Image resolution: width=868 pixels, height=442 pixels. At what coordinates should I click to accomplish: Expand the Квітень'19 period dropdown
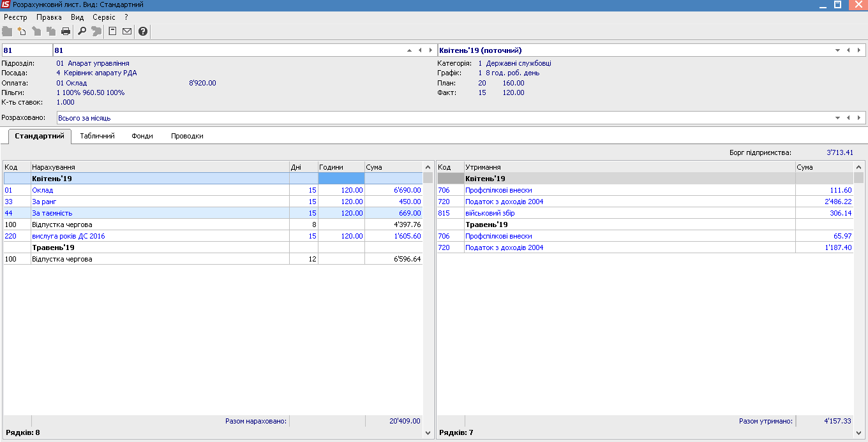[x=838, y=50]
